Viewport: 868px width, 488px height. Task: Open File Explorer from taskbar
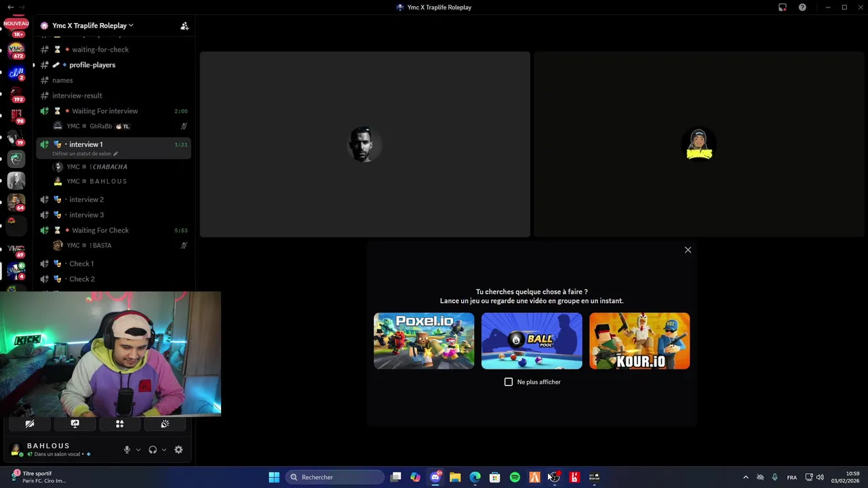[455, 477]
